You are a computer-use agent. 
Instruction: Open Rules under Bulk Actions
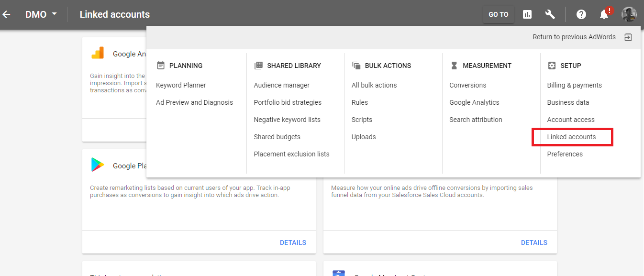click(360, 102)
